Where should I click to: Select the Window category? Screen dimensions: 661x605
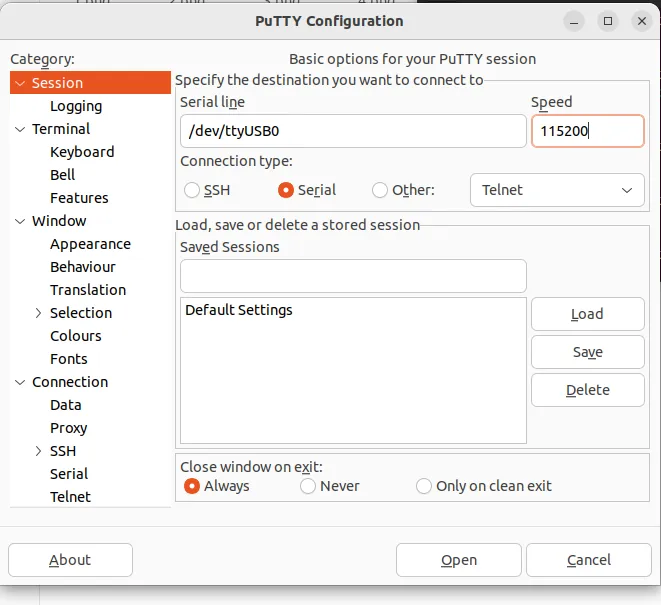tap(59, 221)
